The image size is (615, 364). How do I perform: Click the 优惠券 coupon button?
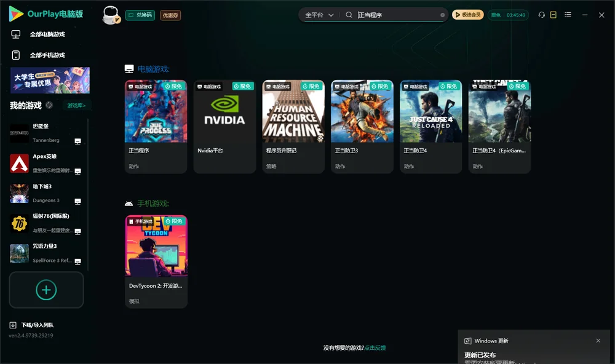tap(170, 15)
